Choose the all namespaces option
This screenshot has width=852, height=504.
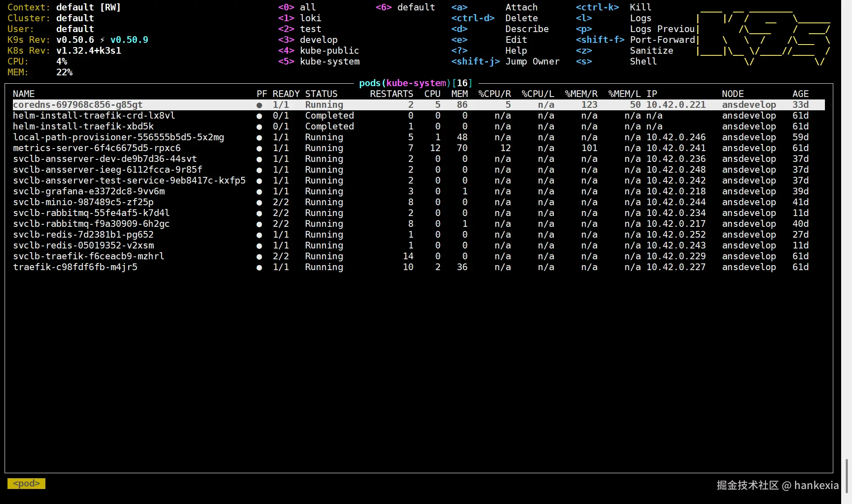pyautogui.click(x=308, y=7)
